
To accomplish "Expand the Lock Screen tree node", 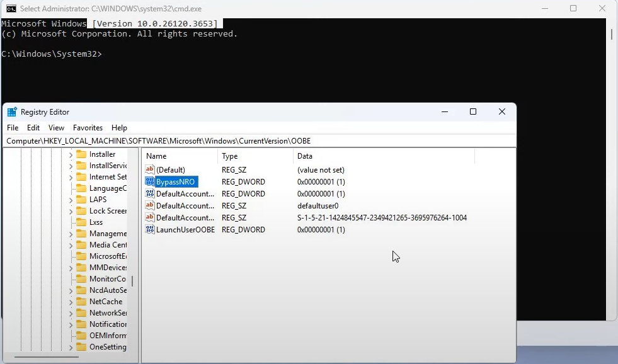I will coord(71,212).
